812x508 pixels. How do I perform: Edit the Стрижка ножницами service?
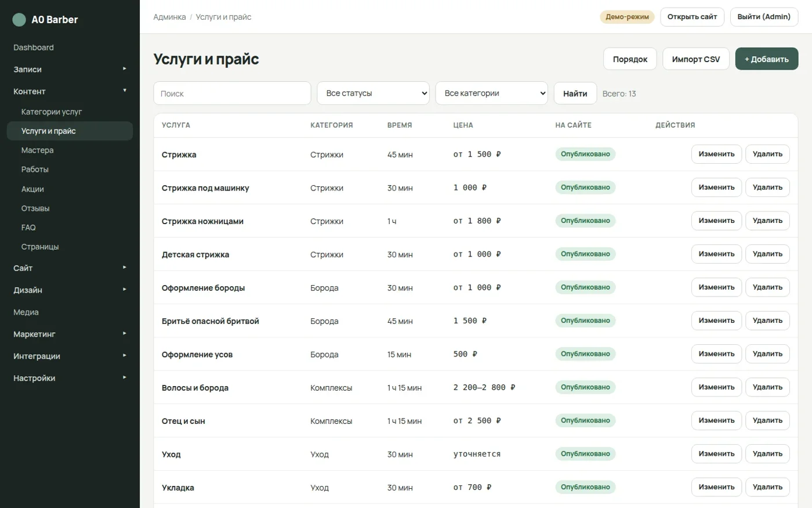coord(716,221)
